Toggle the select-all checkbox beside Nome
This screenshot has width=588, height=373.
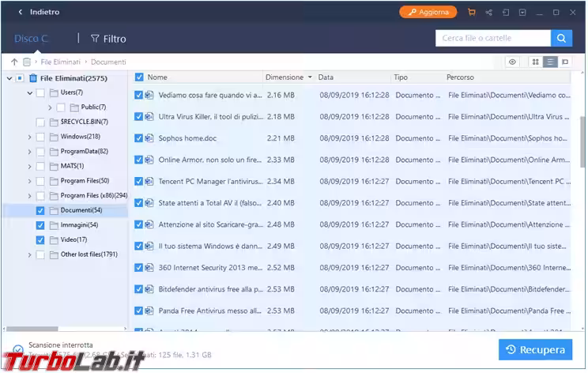click(139, 77)
